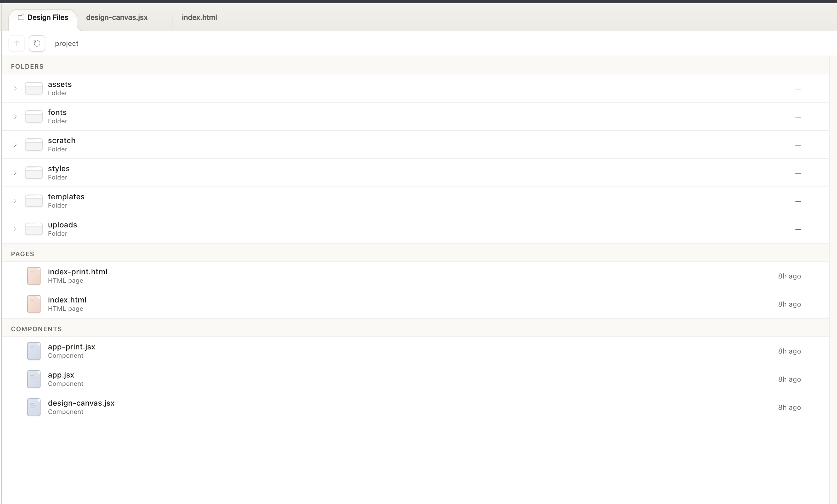Image resolution: width=837 pixels, height=504 pixels.
Task: Click the component icon for design-canvas.jsx
Action: click(x=34, y=407)
